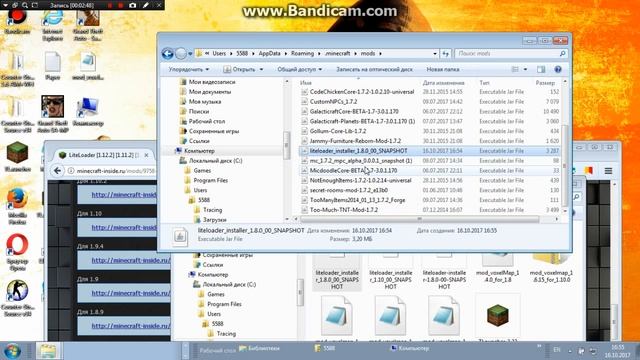Select Локальный диск (C:) in front tree
The height and width of the screenshot is (360, 640).
(x=216, y=161)
